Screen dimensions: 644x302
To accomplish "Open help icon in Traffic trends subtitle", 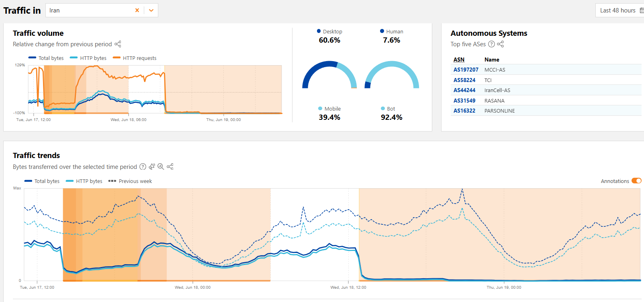I will (143, 167).
